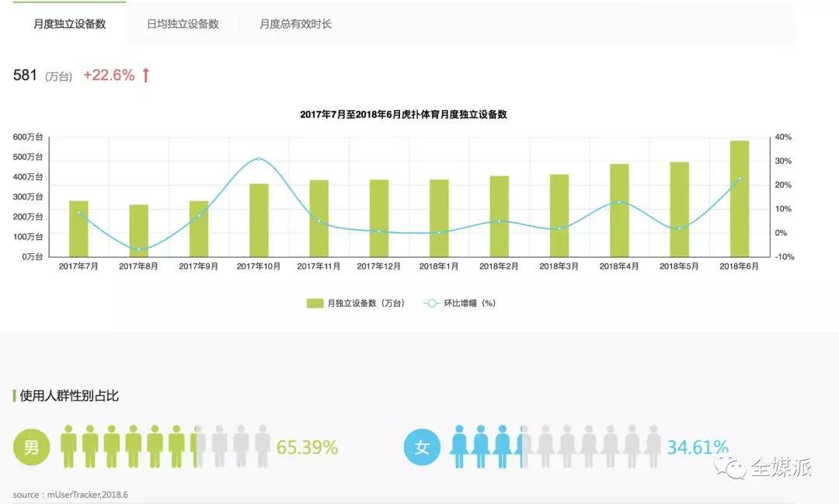Select the 2017年10月 bar
Image resolution: width=839 pixels, height=504 pixels.
[x=259, y=221]
